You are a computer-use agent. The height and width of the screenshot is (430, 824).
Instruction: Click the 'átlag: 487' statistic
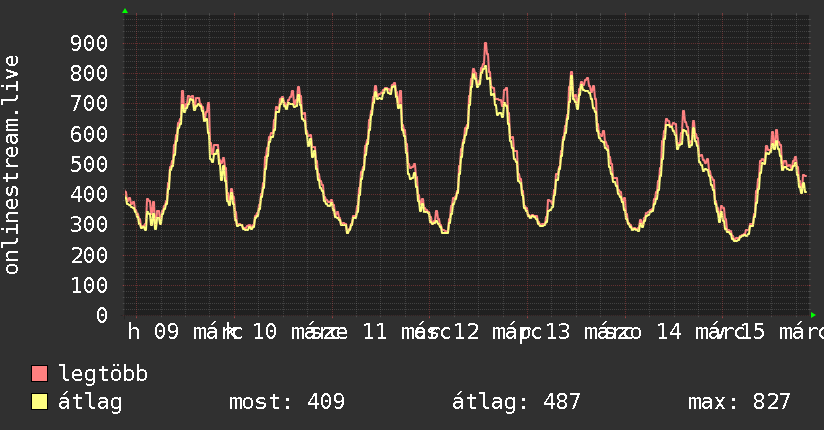coord(516,402)
